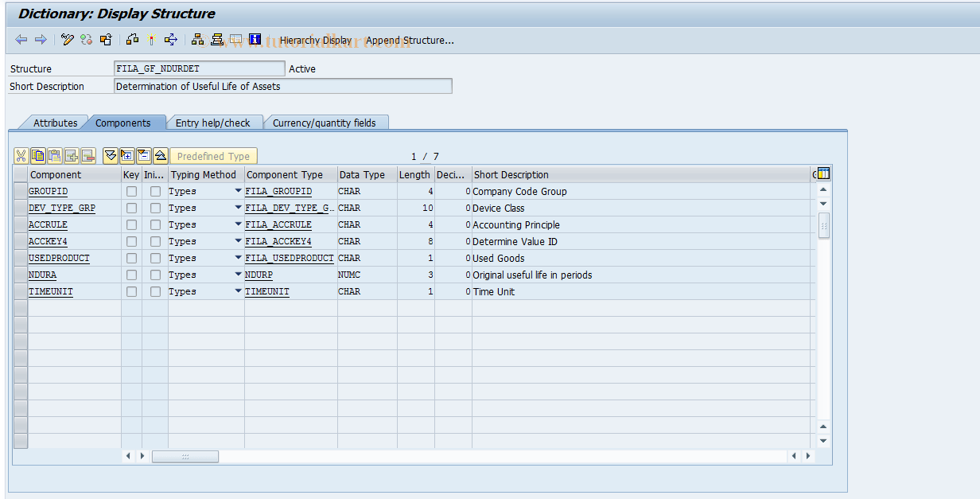Open the Currency/quantity fields tab
Image resolution: width=980 pixels, height=499 pixels.
[326, 122]
